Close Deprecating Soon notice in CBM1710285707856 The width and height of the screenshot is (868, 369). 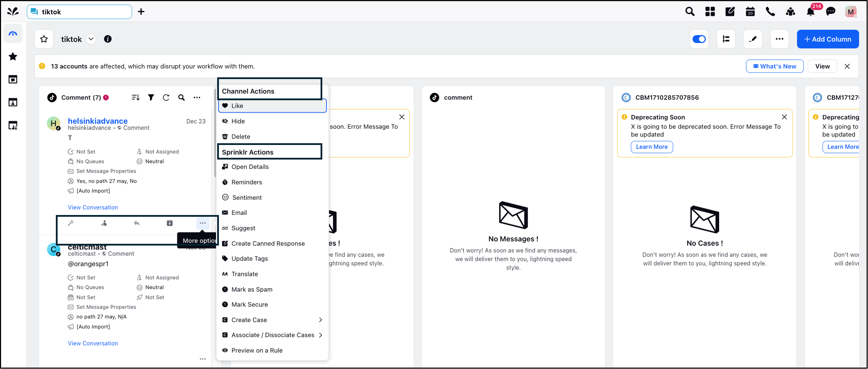pyautogui.click(x=784, y=117)
